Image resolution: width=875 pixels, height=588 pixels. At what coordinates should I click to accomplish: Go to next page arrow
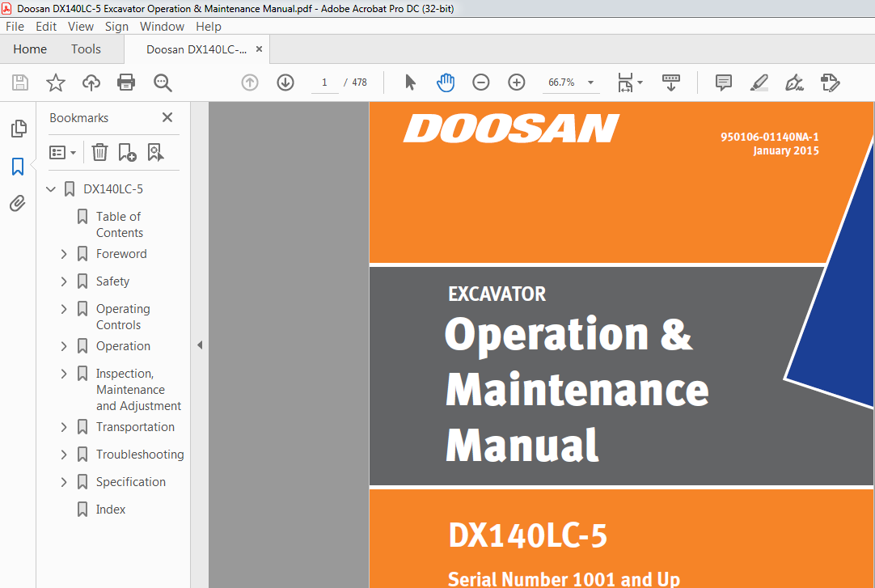[x=285, y=82]
